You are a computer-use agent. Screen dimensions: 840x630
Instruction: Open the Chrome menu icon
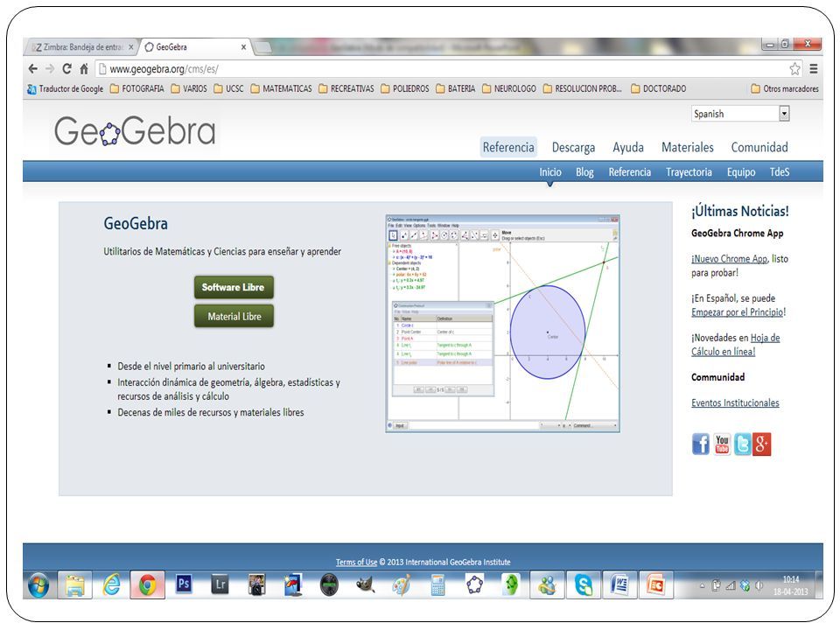[814, 68]
